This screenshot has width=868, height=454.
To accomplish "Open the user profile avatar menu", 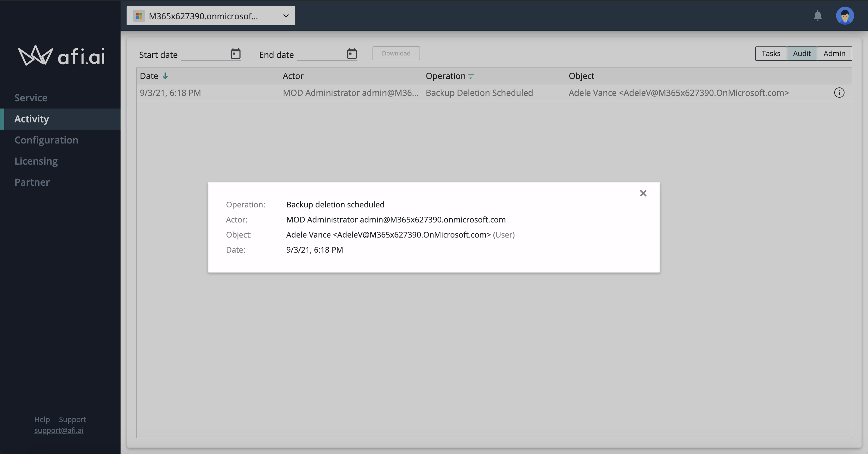I will pyautogui.click(x=845, y=15).
